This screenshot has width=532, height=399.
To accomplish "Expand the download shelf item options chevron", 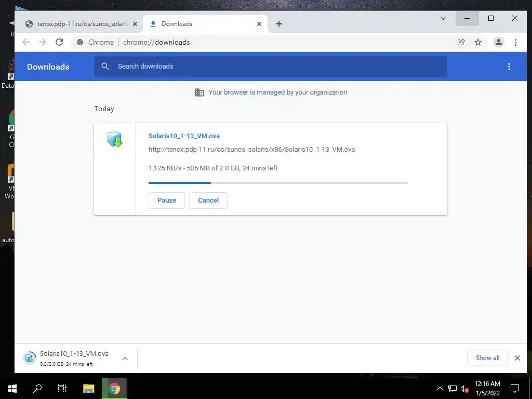I will click(x=125, y=358).
